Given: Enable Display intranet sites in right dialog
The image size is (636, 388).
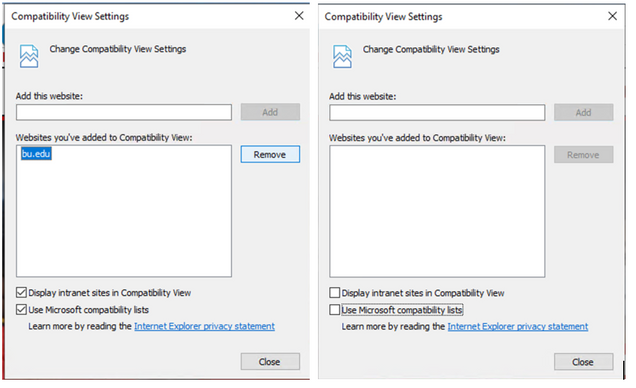Looking at the screenshot, I should point(335,293).
